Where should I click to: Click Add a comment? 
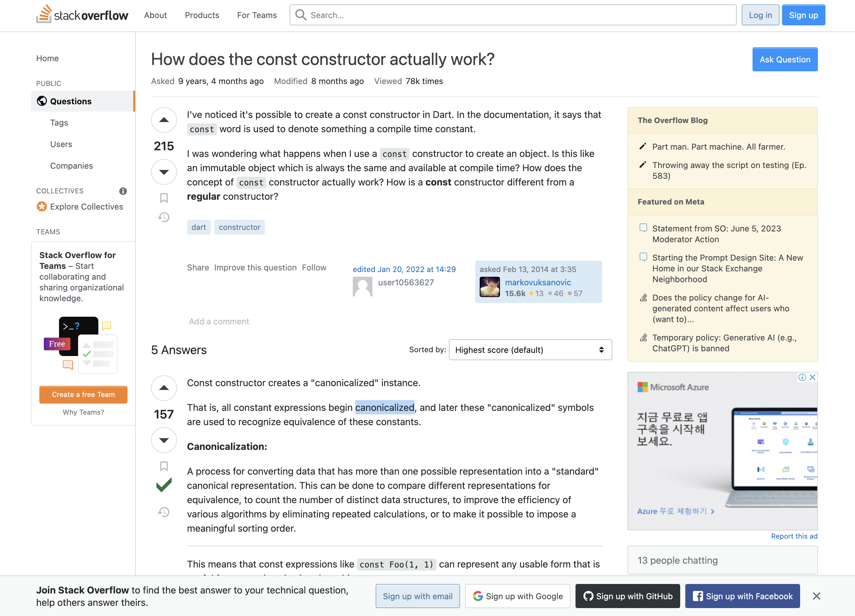pos(219,321)
